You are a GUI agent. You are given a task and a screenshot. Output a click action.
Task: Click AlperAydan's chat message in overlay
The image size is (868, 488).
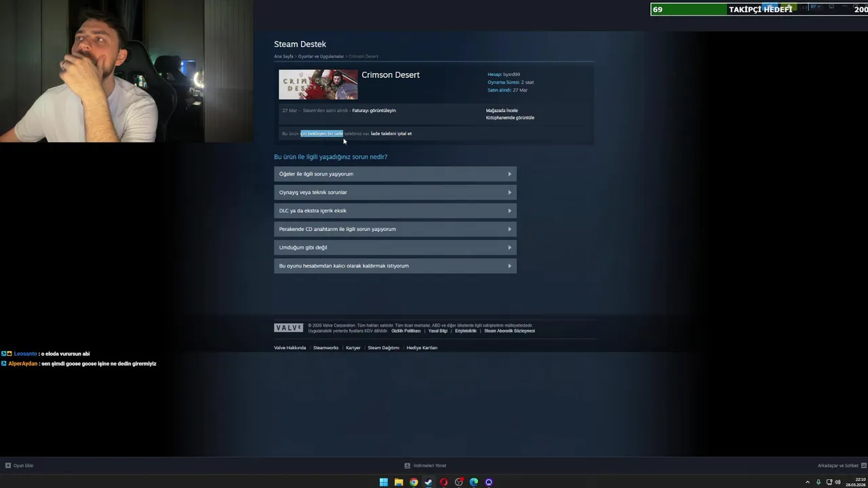(79, 364)
